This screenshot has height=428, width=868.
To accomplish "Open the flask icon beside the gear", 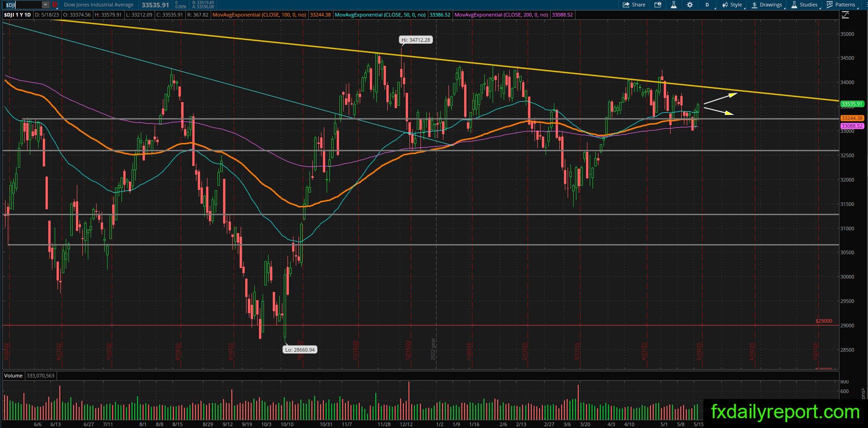I will 673,5.
